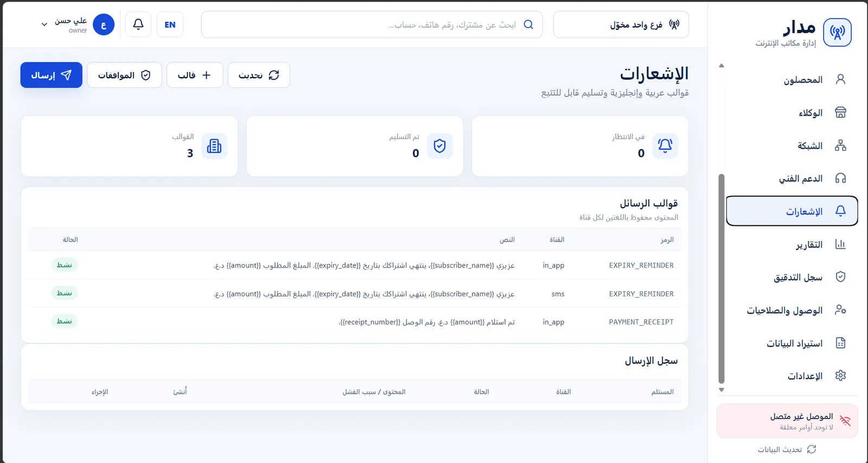
Task: Open the فرع واحد مخوّل branch selector
Action: click(621, 24)
